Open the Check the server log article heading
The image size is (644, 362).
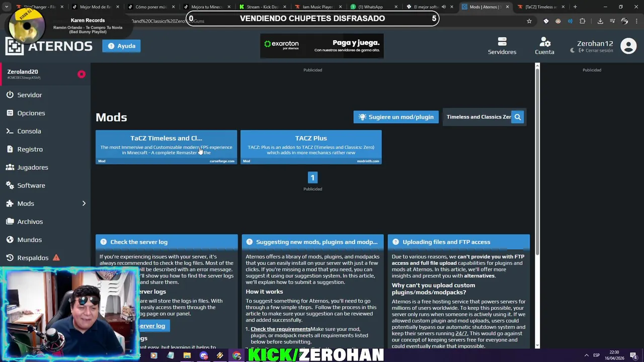139,242
